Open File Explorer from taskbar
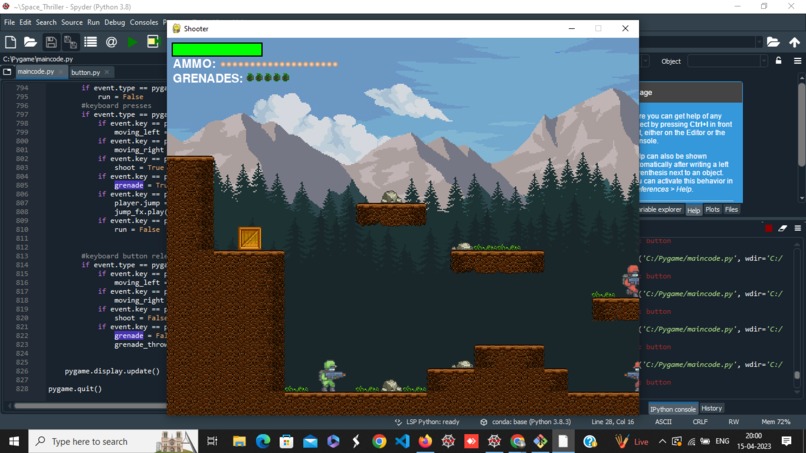Image resolution: width=806 pixels, height=453 pixels. [239, 441]
